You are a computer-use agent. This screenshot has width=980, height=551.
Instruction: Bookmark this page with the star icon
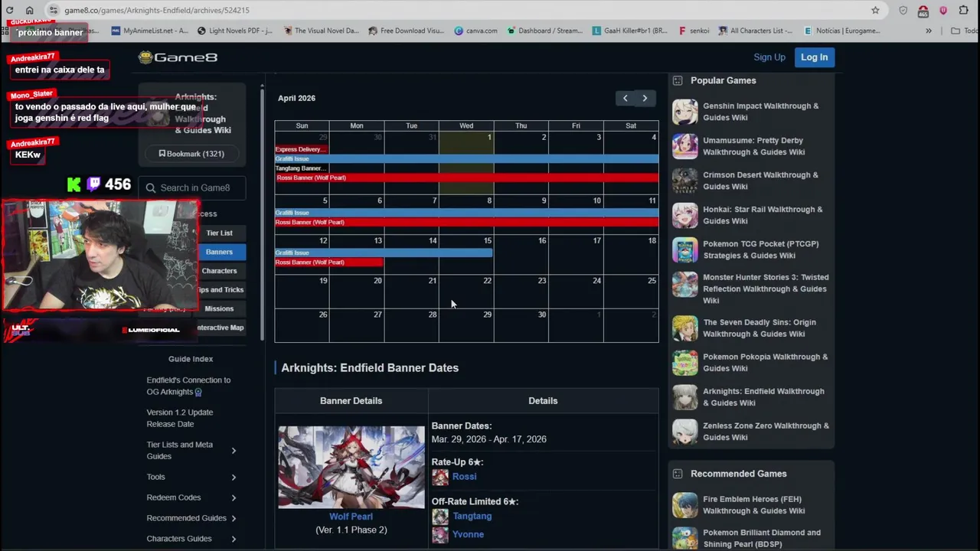tap(875, 10)
